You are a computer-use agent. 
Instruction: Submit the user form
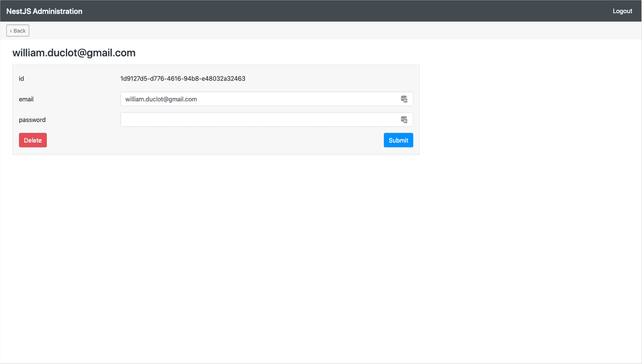(398, 140)
